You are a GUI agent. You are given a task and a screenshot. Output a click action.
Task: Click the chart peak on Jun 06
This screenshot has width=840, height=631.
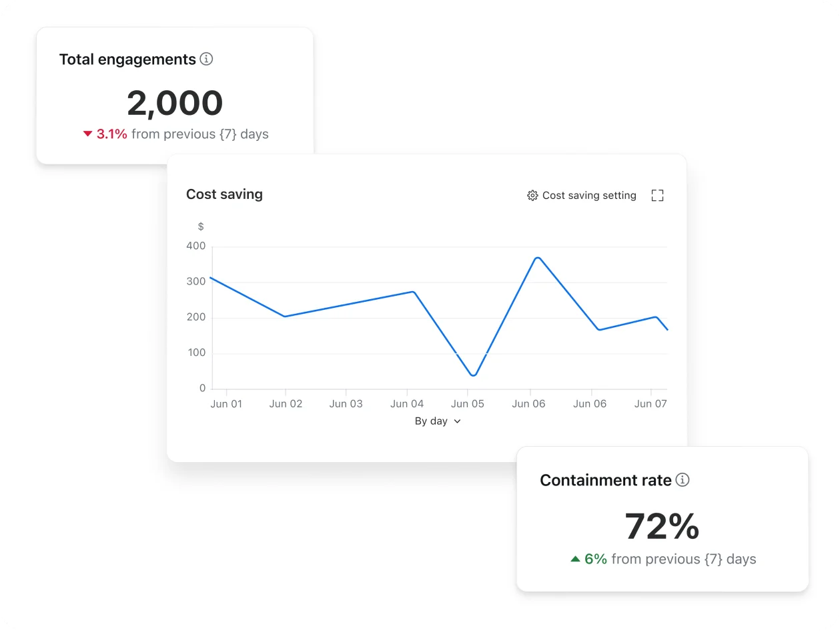(x=537, y=257)
